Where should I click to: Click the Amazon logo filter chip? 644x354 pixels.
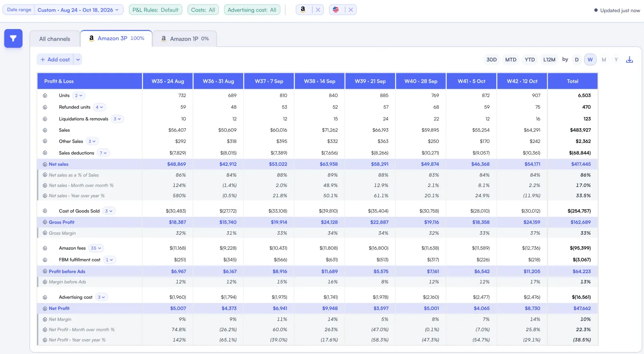click(x=303, y=10)
